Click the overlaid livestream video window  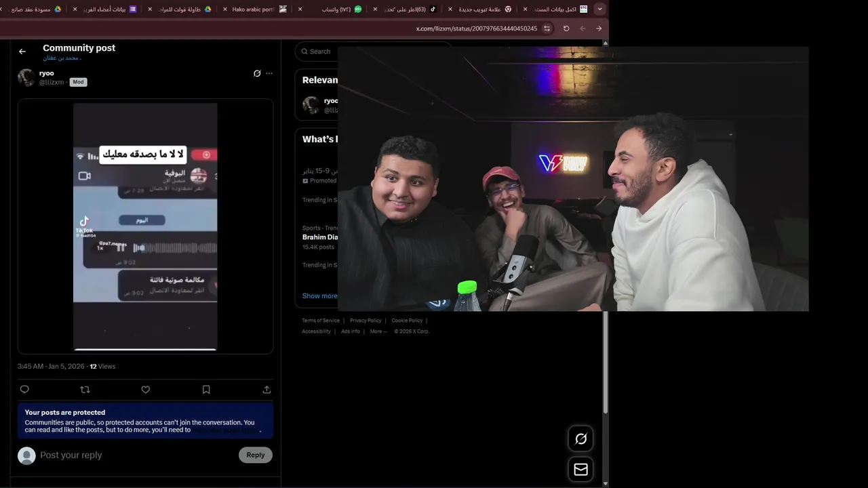573,179
